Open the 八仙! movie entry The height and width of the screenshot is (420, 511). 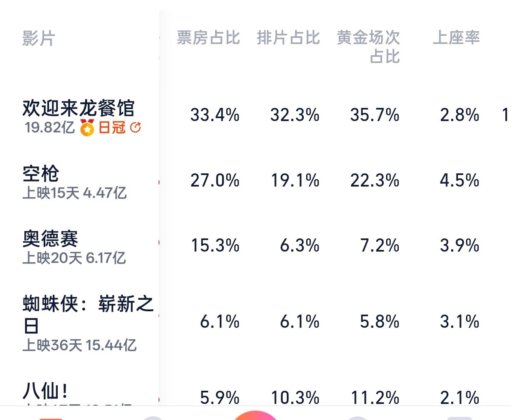(45, 390)
